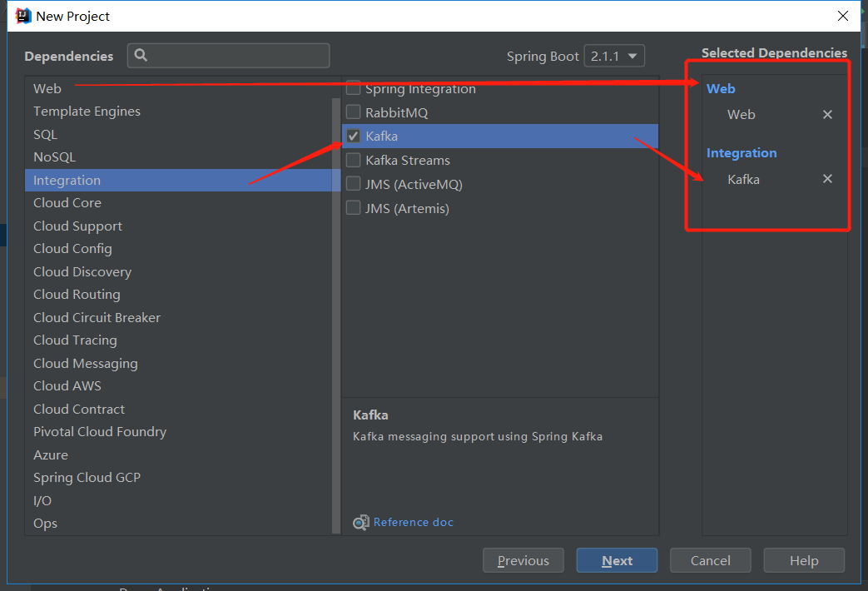This screenshot has width=868, height=591.
Task: Focus the dependencies search field
Action: click(x=228, y=56)
